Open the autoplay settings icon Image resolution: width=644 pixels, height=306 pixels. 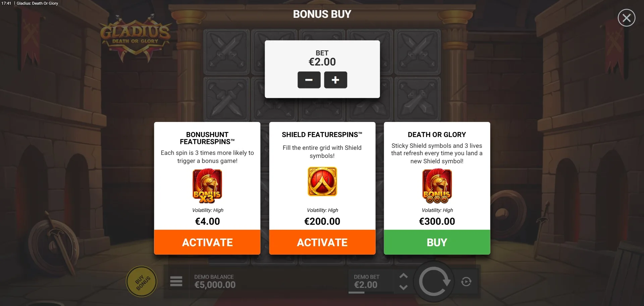click(x=466, y=281)
